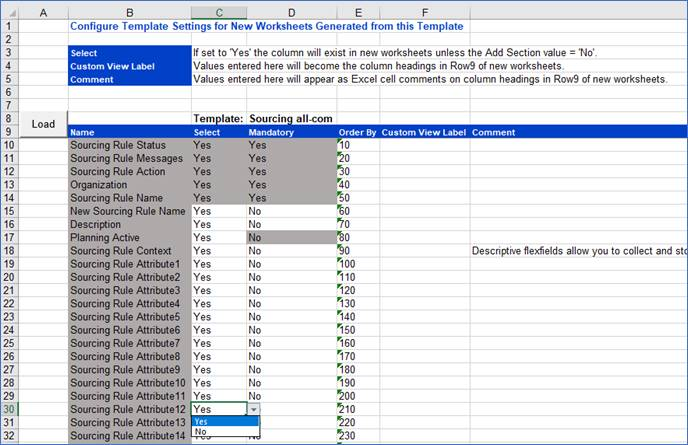Click the 'New Sourcing Rule Name' cell
This screenshot has width=688, height=445.
point(130,211)
